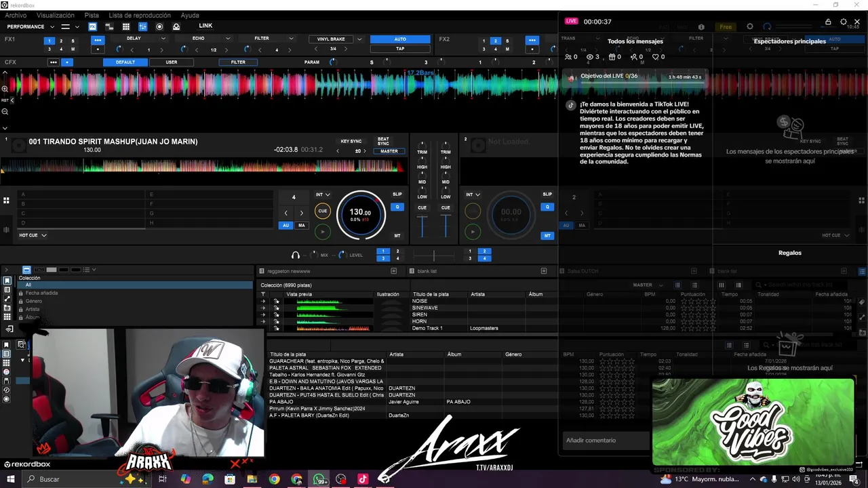Viewport: 868px width, 488px height.
Task: Click the crossfader slider
Action: 434,256
